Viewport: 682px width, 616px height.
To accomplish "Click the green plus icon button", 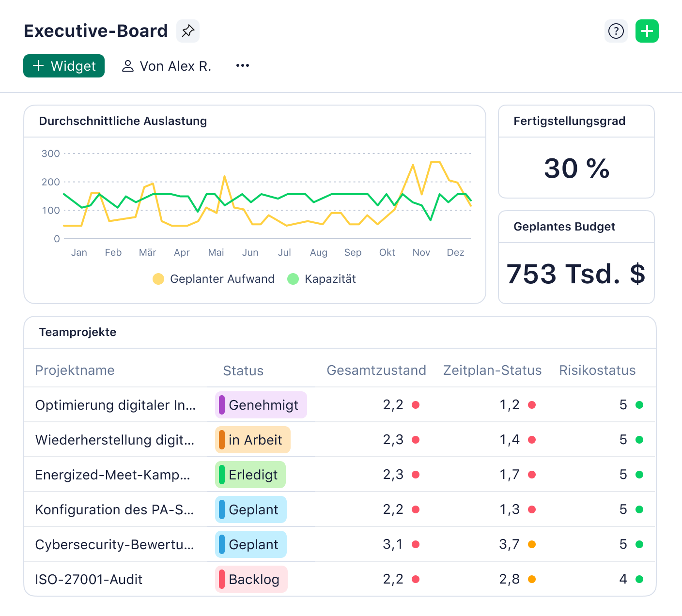I will click(647, 31).
